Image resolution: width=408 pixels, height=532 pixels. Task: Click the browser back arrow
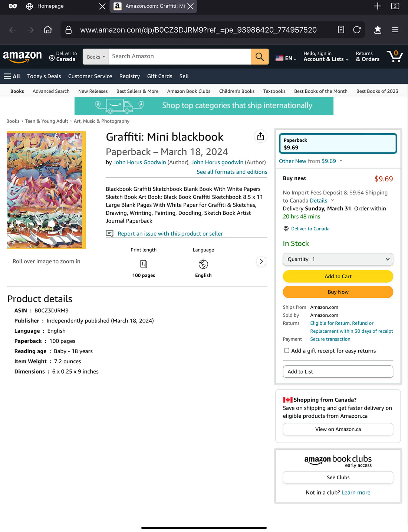tap(13, 30)
